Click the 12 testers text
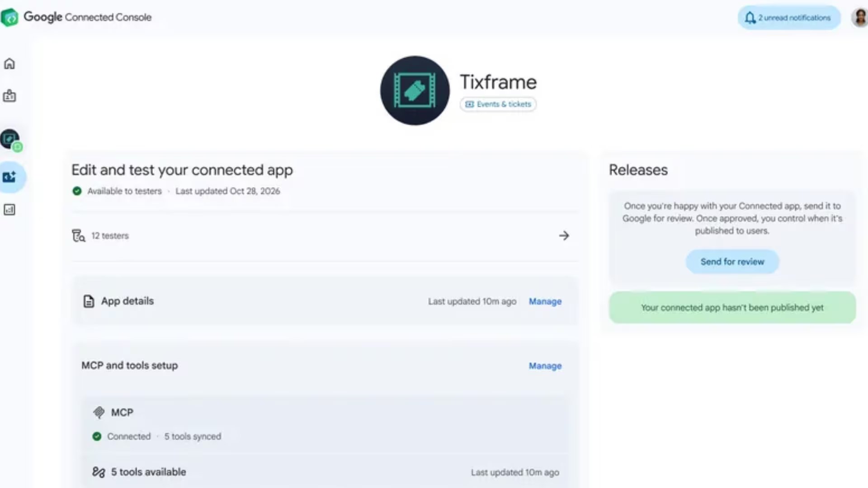This screenshot has width=868, height=488. (110, 236)
